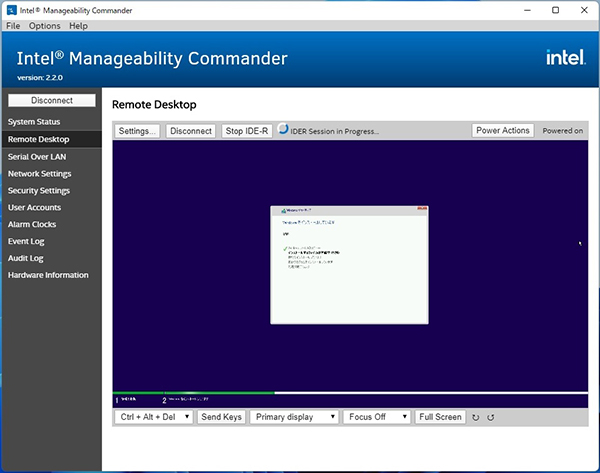Open Alarm Clocks in the sidebar
600x473 pixels.
(52, 224)
